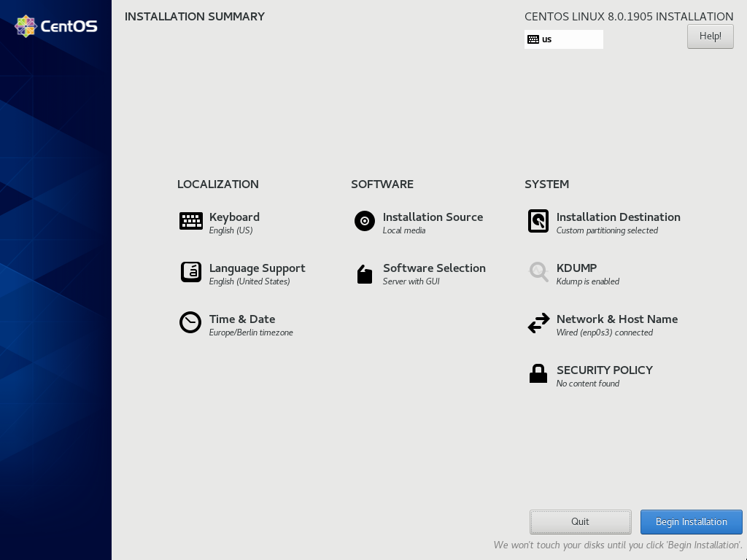Open the Language Support text label

click(x=257, y=268)
